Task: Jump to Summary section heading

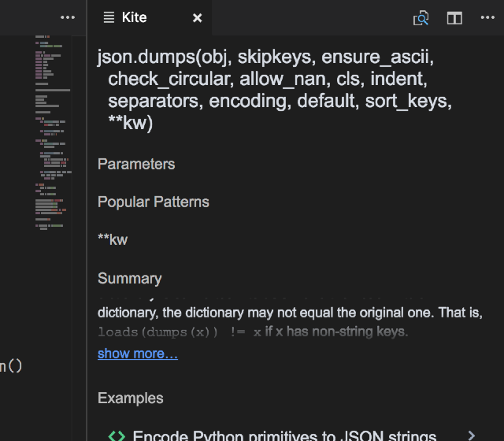Action: (x=130, y=278)
